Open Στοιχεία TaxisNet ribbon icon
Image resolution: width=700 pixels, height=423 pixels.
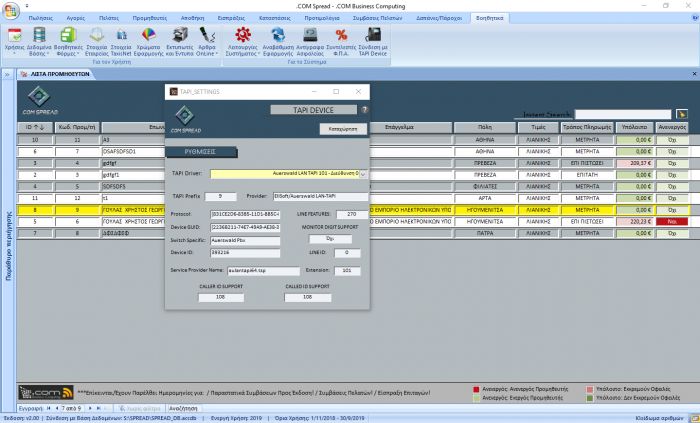pos(121,35)
